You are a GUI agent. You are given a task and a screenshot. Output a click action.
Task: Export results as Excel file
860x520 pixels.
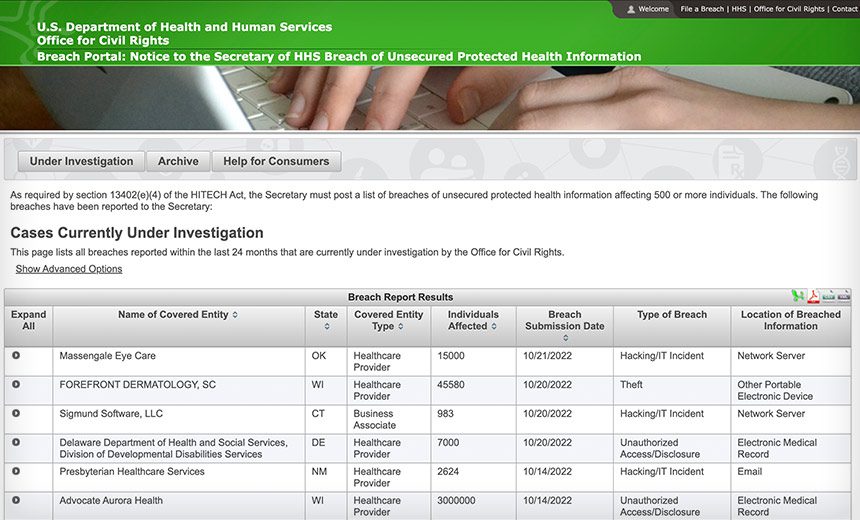(797, 296)
